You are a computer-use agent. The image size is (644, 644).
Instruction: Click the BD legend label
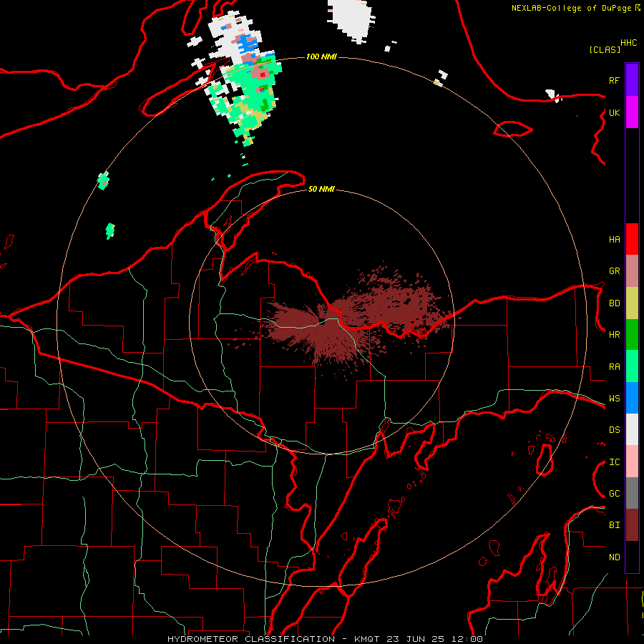point(614,303)
